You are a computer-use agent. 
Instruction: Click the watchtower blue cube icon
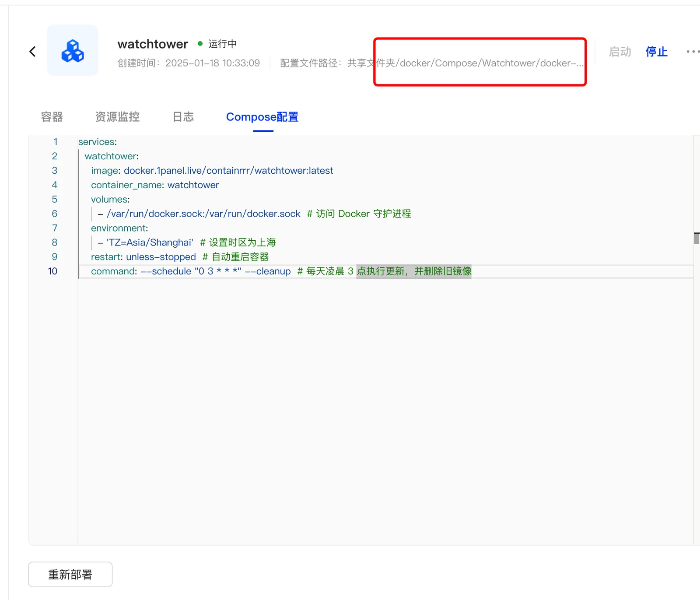73,50
